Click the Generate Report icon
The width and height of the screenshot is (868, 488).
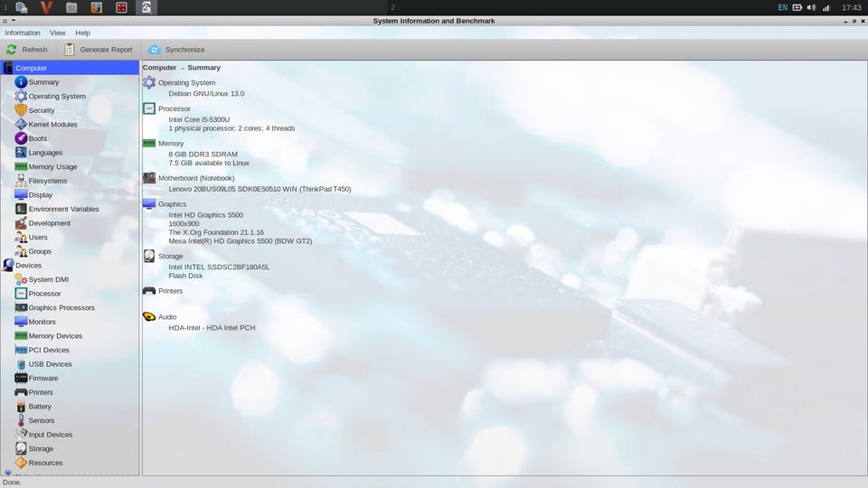[70, 50]
